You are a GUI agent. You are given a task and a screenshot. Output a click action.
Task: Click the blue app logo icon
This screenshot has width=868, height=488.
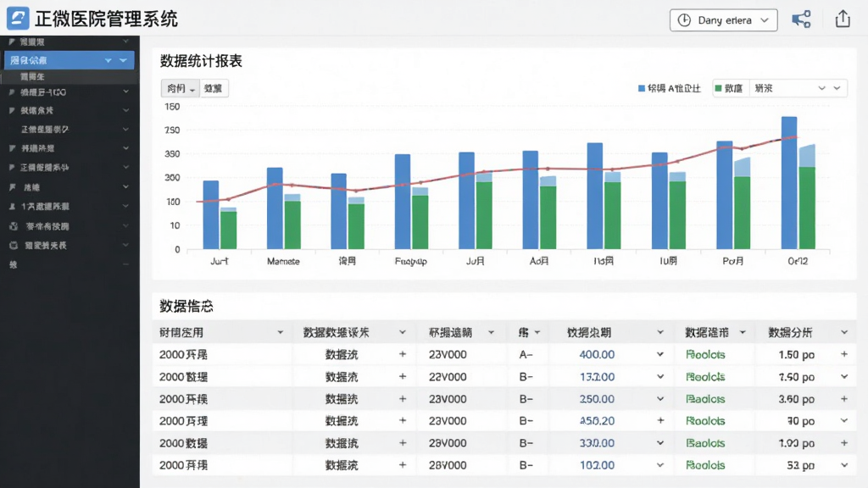18,19
